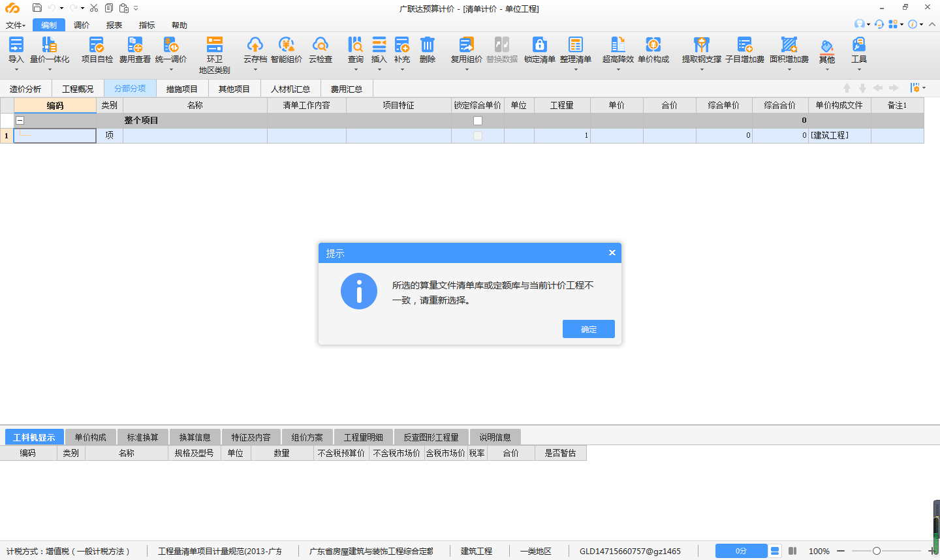Expand the 统一调价 dropdown arrow
The height and width of the screenshot is (560, 940).
(x=171, y=70)
